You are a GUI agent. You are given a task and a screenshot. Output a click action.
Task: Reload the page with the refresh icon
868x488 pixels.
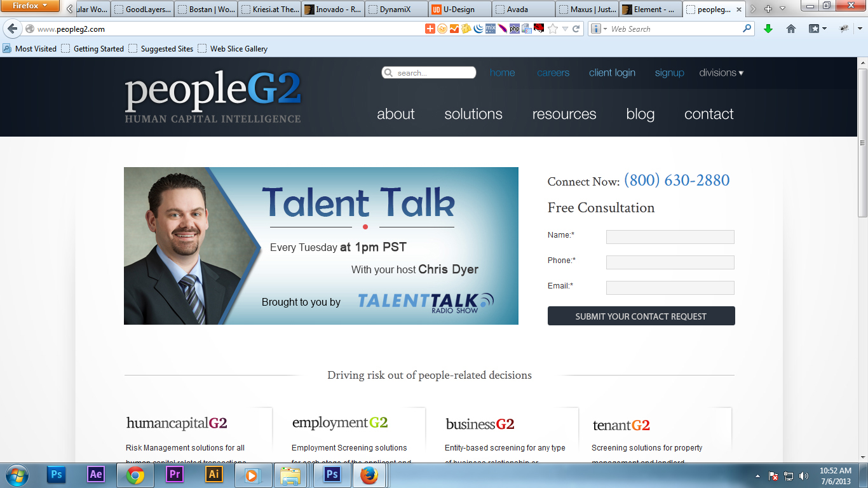(x=576, y=29)
